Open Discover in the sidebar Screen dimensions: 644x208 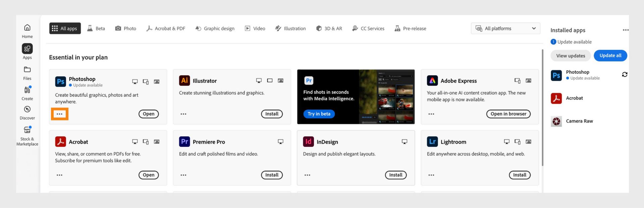[27, 113]
